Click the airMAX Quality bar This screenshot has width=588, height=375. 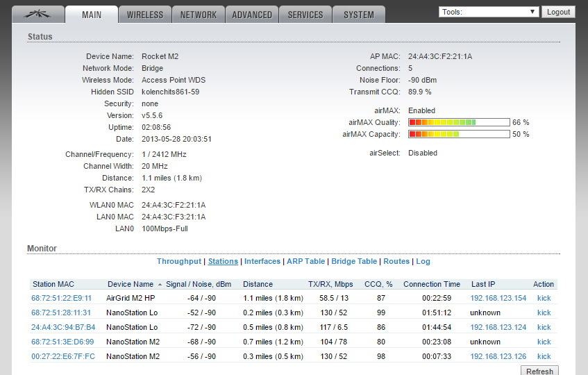tap(459, 122)
